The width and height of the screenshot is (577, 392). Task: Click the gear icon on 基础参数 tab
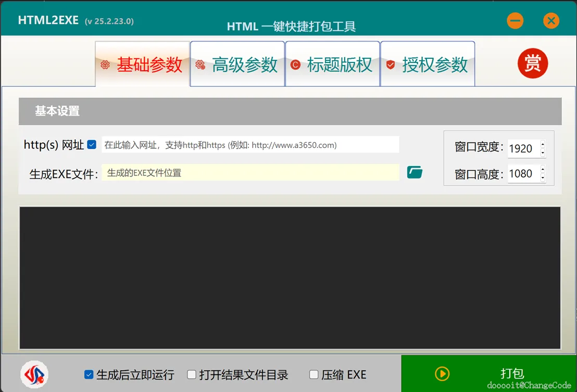click(106, 64)
